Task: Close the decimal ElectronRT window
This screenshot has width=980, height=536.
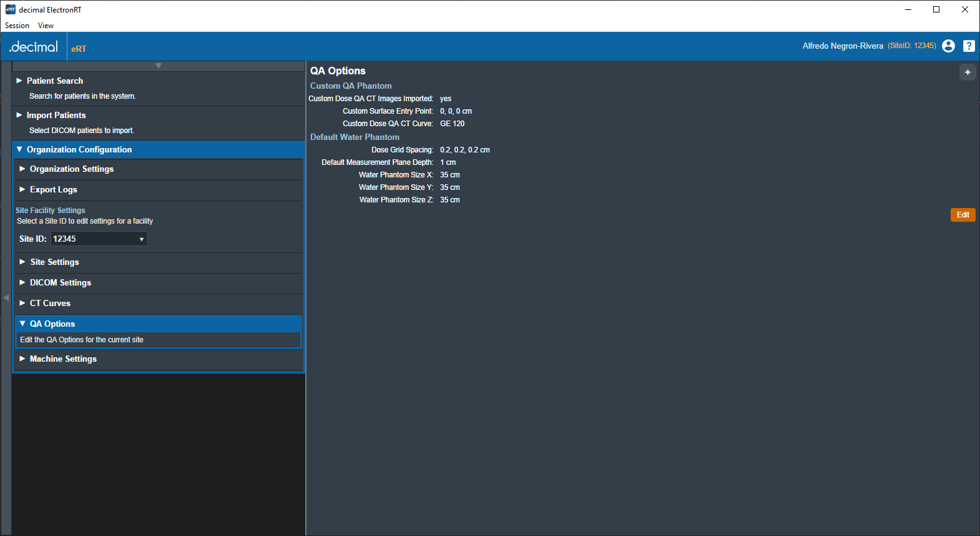Action: 965,9
